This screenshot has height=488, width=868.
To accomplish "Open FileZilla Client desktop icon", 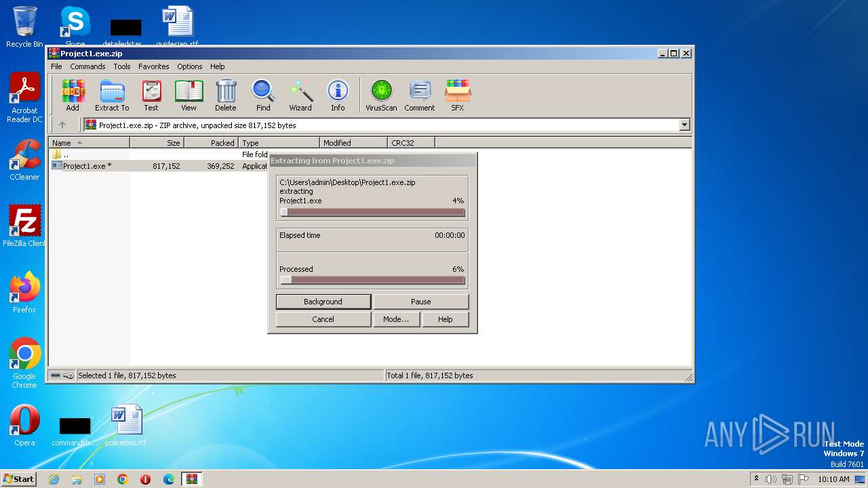I will tap(24, 226).
